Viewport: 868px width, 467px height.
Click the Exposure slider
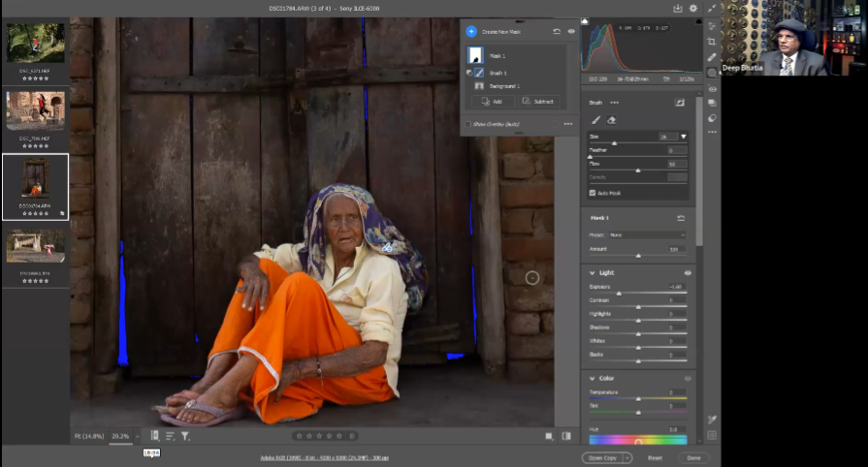click(x=619, y=293)
